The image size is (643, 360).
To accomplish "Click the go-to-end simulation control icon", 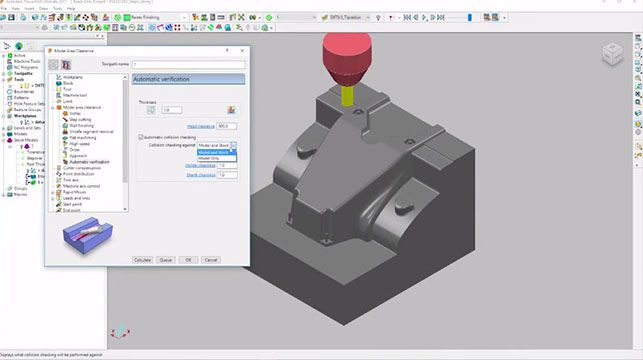I will pyautogui.click(x=441, y=18).
